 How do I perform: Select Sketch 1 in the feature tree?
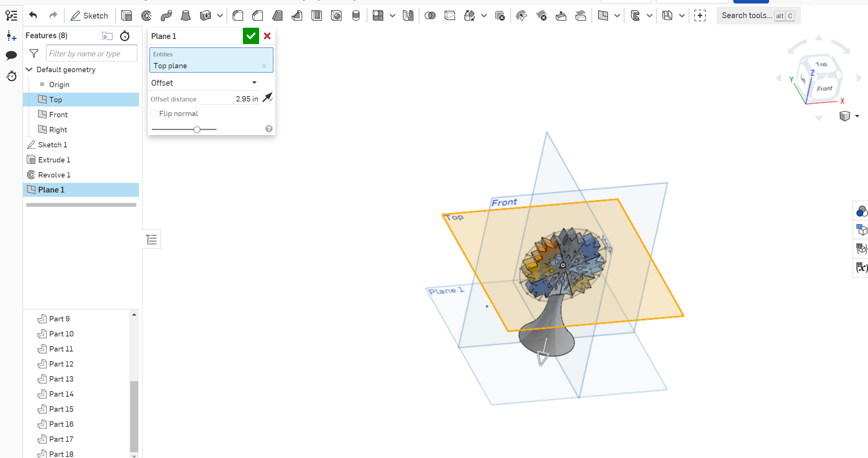(x=53, y=145)
